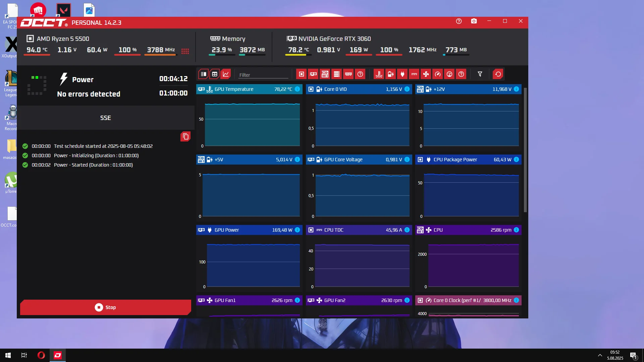
Task: Switch to the table view mode
Action: point(215,74)
